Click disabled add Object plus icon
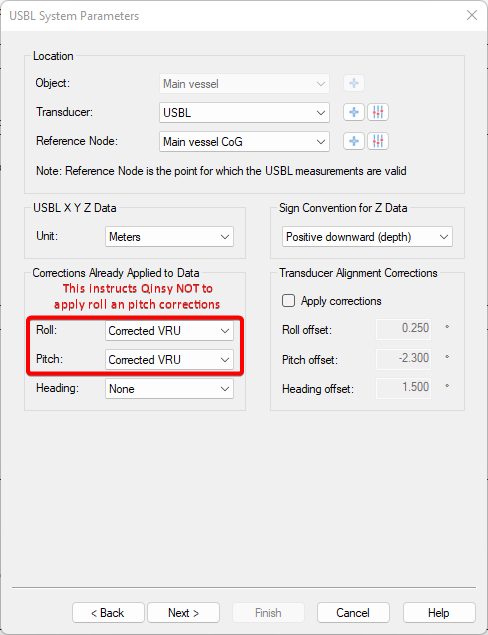 pos(354,83)
